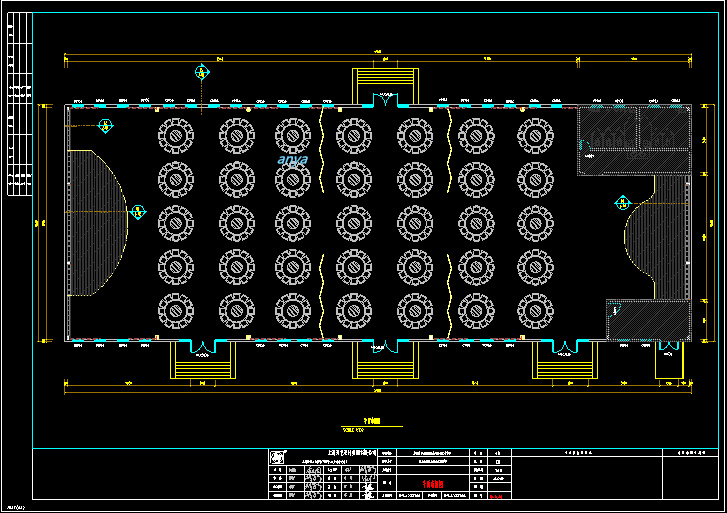Select the double door at the top center entrance
Screen dimensions: 727x513
385,99
